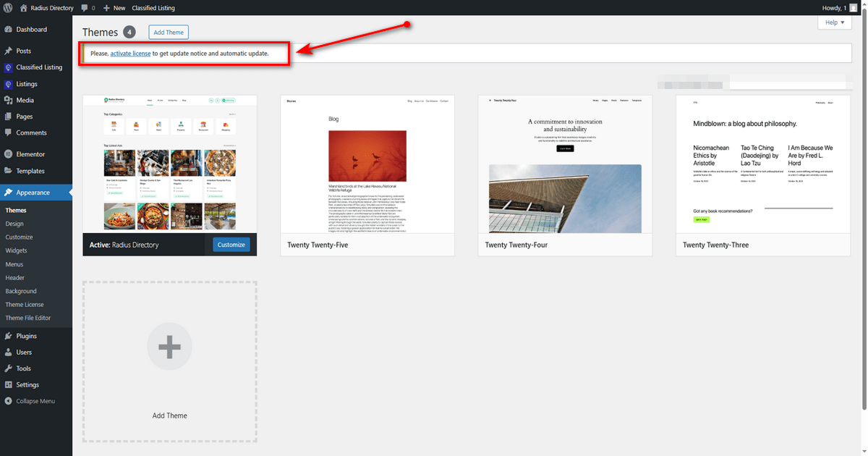Image resolution: width=868 pixels, height=456 pixels.
Task: Click the Comments sidebar icon
Action: tap(8, 133)
